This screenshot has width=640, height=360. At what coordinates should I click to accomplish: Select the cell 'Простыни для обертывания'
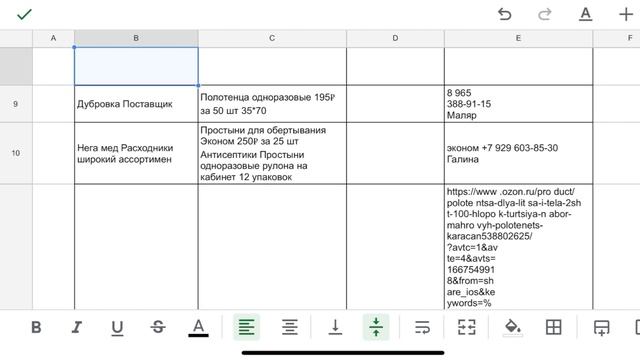click(272, 153)
